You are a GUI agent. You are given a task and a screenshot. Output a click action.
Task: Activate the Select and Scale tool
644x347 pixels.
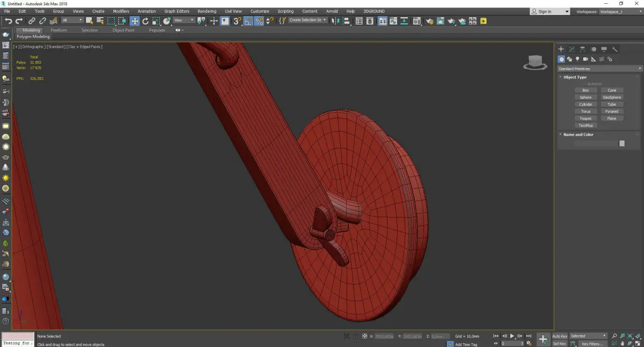(x=156, y=21)
